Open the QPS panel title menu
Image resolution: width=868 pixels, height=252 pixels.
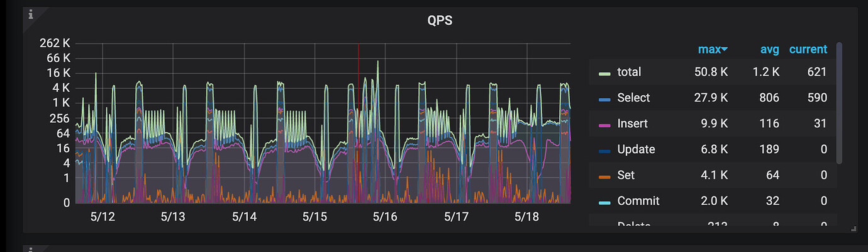click(440, 21)
